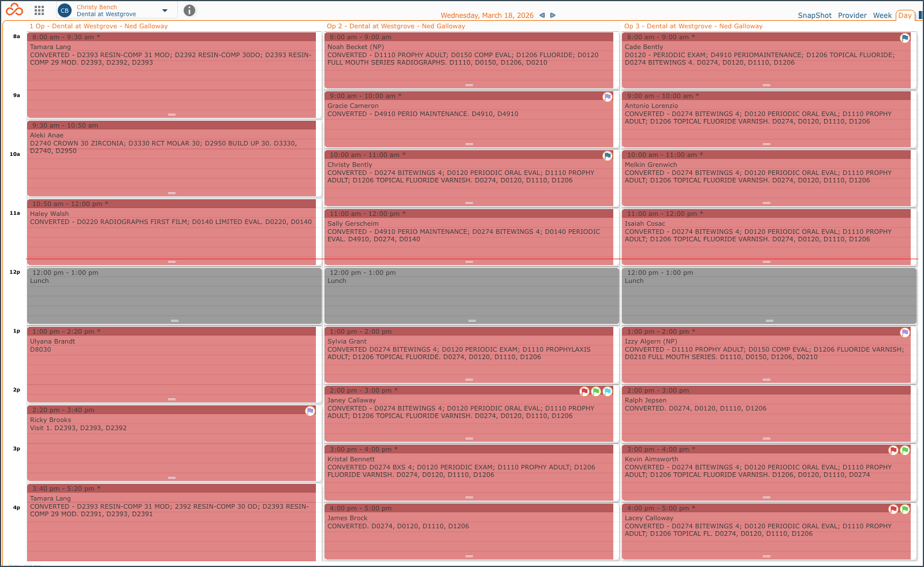Click purple flag on Gracie Cameron appointment
The height and width of the screenshot is (567, 924).
[x=608, y=97]
